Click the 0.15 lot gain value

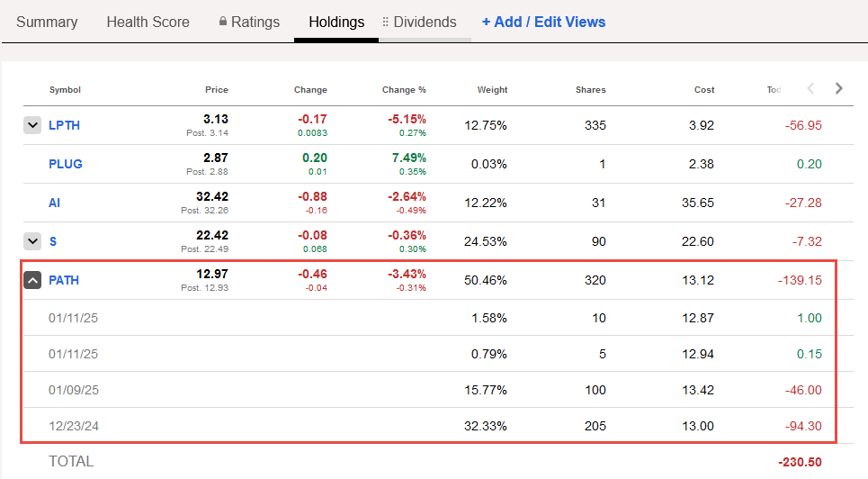pos(810,354)
